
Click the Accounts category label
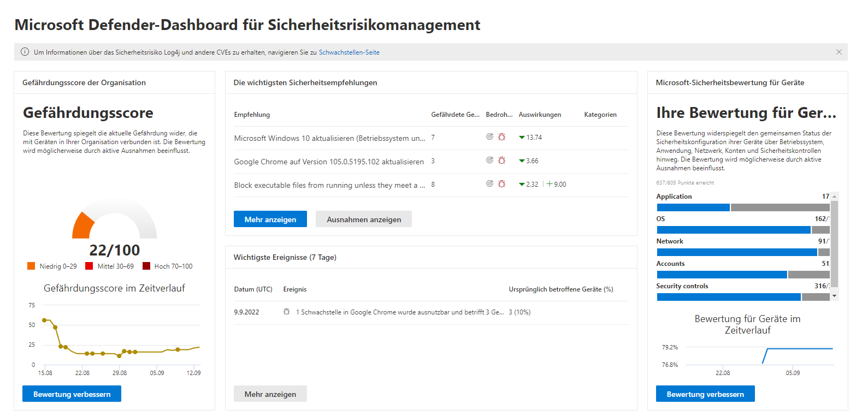[x=670, y=264]
